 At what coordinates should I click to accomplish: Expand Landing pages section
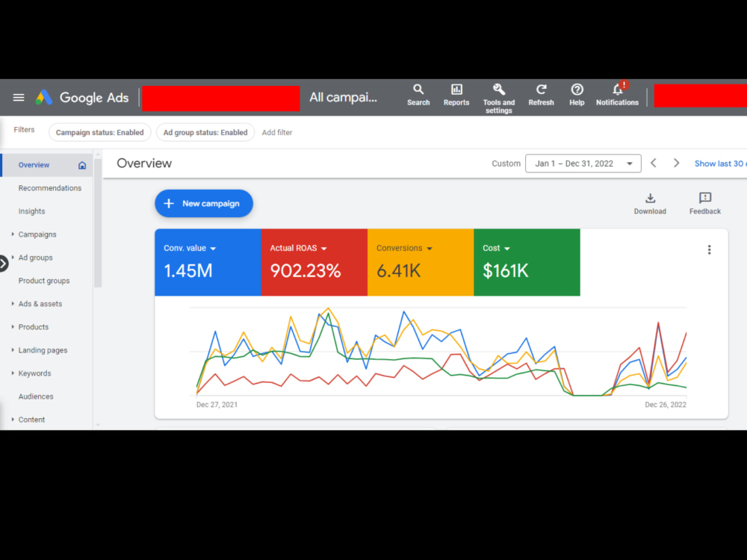click(13, 350)
